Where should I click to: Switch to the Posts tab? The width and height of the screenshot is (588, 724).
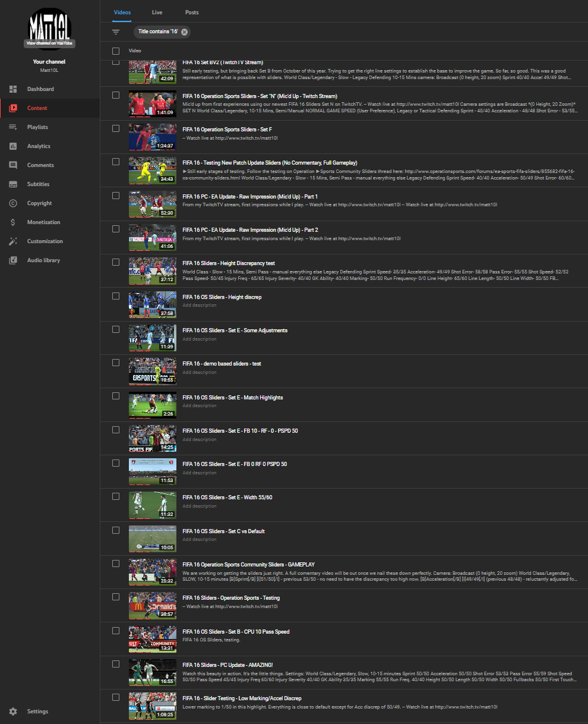192,12
